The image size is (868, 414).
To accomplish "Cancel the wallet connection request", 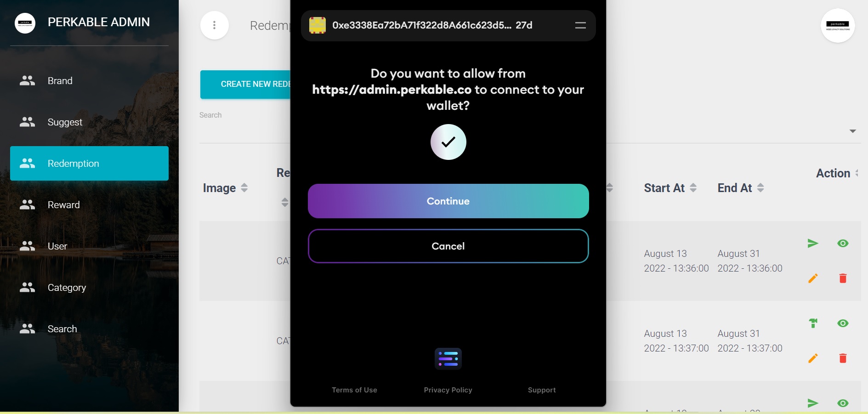I will click(x=448, y=246).
